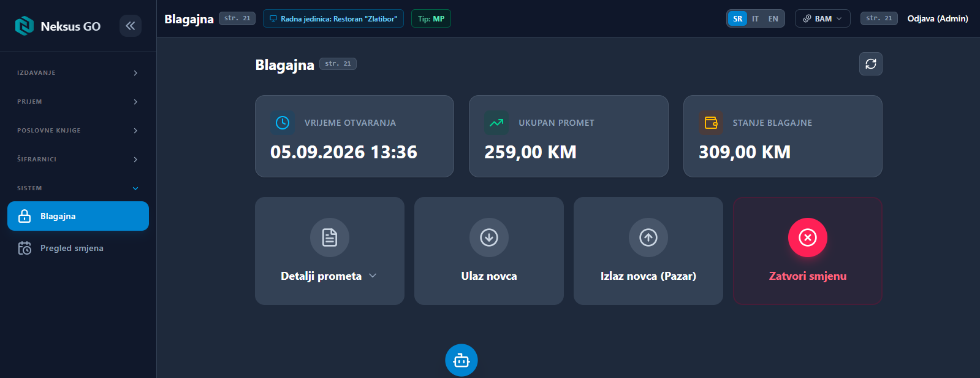Expand the IZDAVANJE menu section

pos(78,73)
